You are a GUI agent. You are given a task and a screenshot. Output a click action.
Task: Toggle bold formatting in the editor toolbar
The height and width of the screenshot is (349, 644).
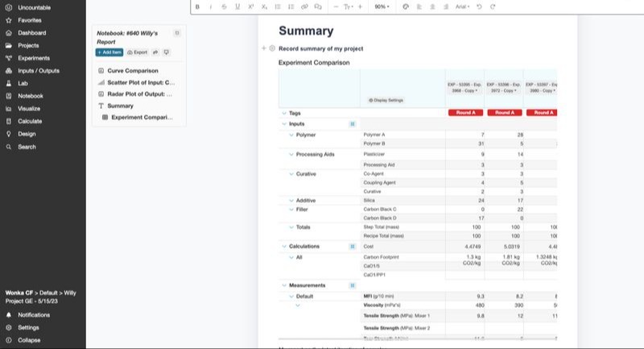coord(197,6)
